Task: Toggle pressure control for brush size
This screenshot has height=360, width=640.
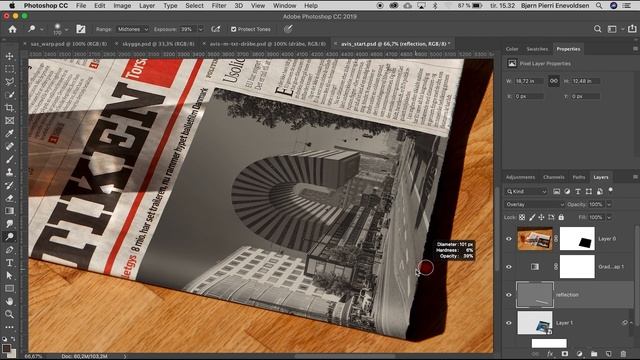Action: coord(288,29)
